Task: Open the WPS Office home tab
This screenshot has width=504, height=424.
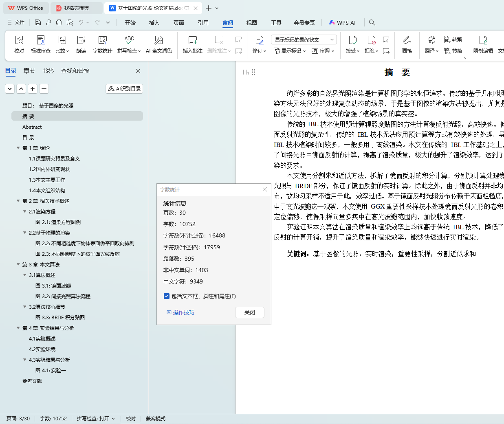Action: click(x=26, y=8)
